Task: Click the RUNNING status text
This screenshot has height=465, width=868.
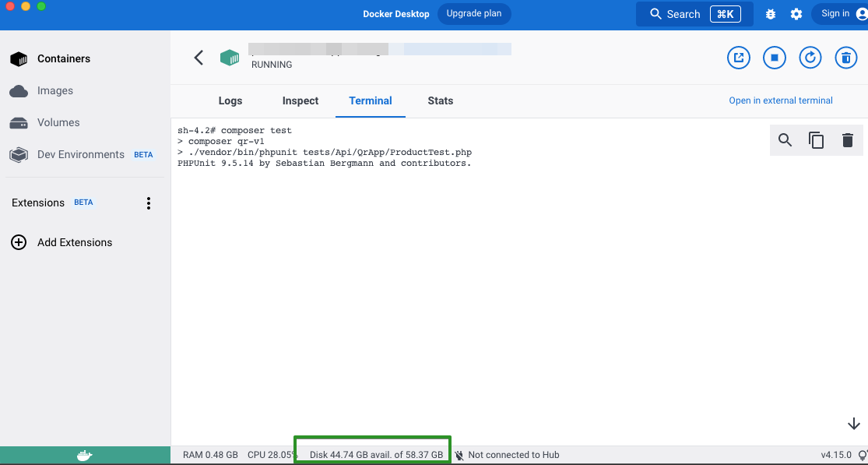Action: [x=271, y=65]
